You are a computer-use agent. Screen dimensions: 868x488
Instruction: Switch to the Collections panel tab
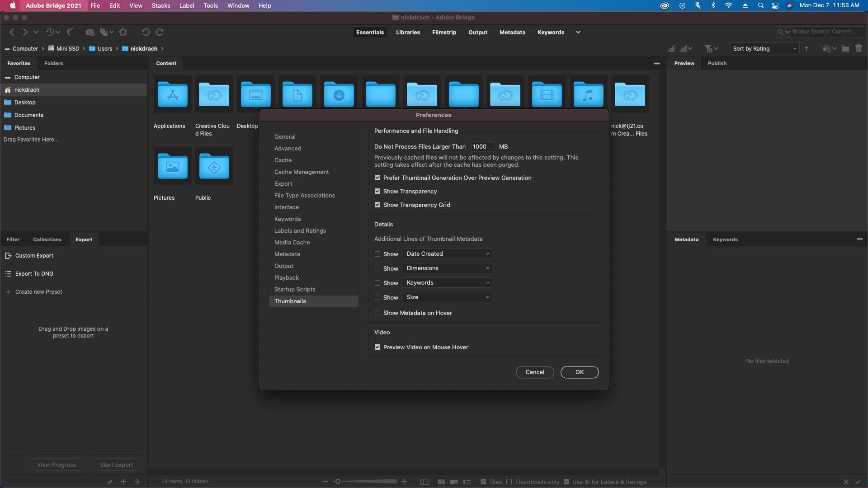pyautogui.click(x=47, y=239)
